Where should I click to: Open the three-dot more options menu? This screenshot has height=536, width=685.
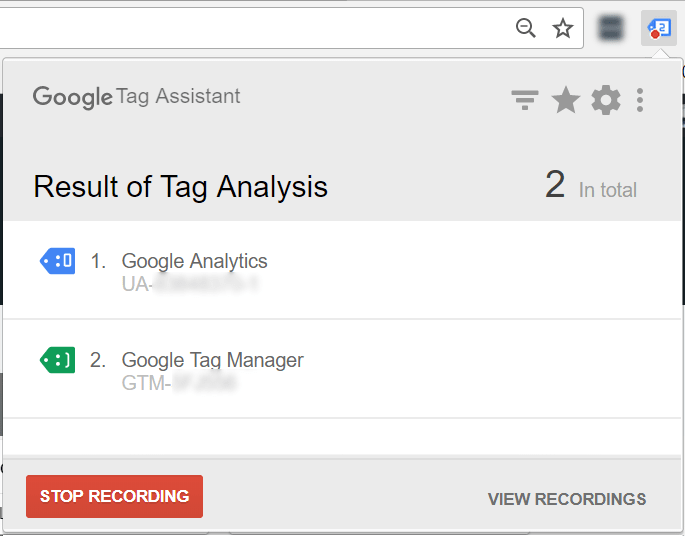tap(640, 100)
